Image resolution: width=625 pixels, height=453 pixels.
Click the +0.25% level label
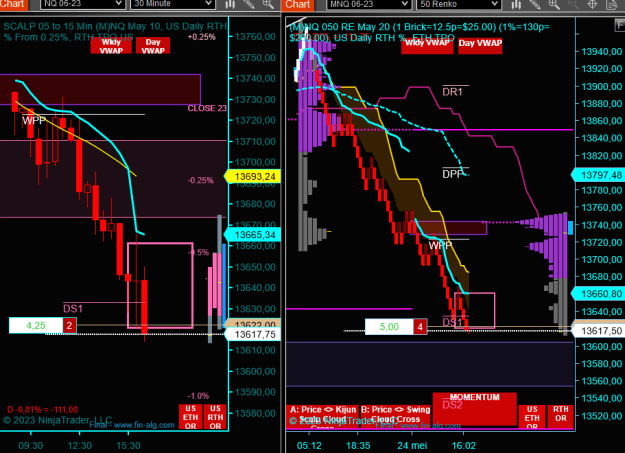(202, 37)
